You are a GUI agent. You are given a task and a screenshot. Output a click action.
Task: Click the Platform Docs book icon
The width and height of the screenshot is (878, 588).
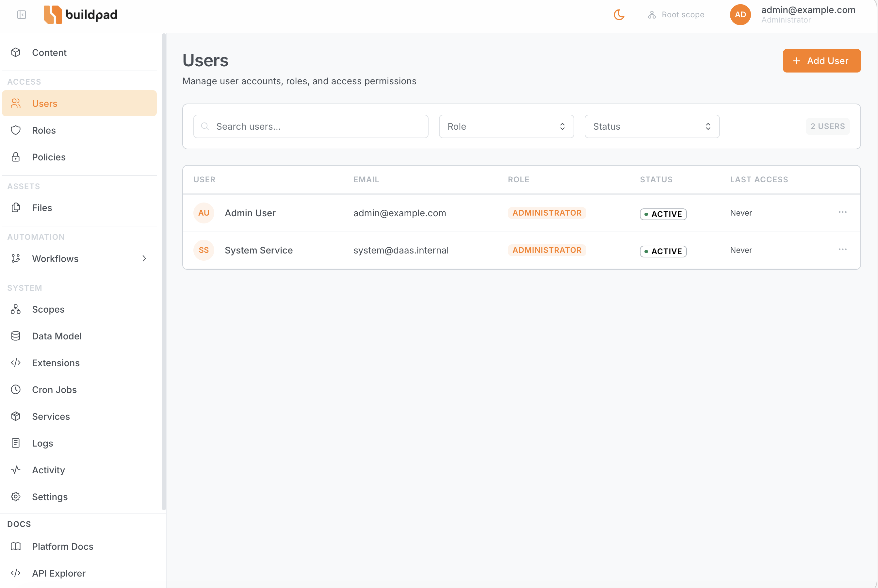coord(16,547)
